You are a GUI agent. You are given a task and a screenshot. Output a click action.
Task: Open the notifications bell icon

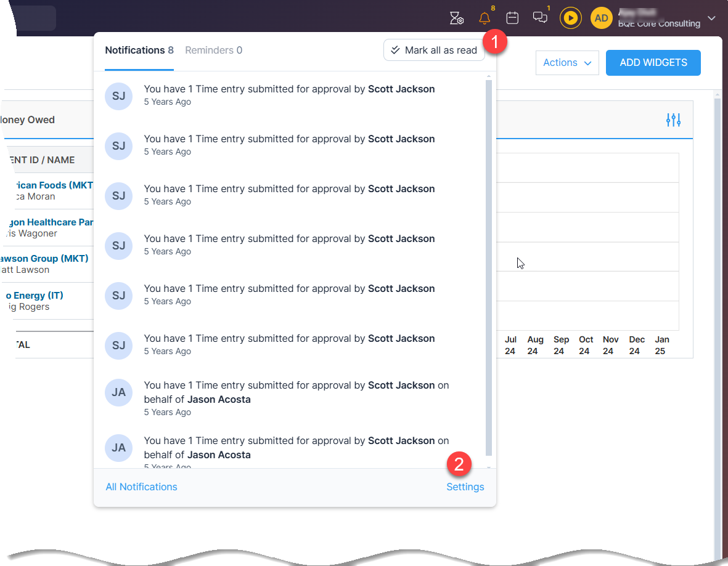pos(485,18)
